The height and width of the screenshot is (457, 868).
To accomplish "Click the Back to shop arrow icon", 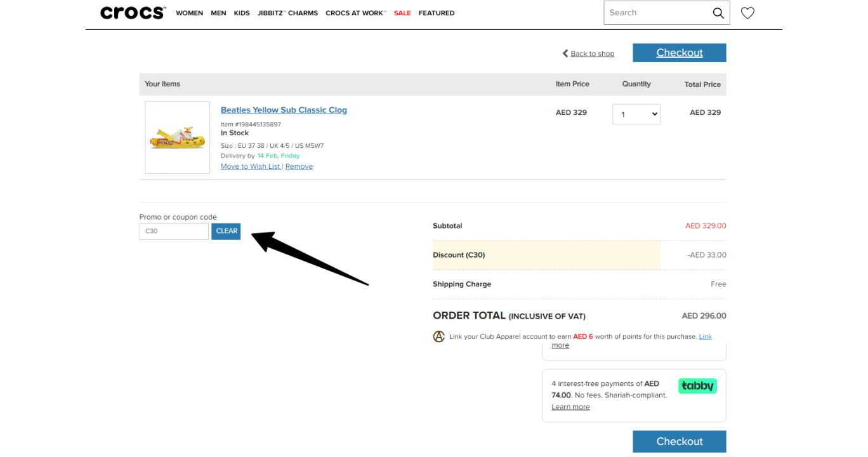I will coord(565,53).
